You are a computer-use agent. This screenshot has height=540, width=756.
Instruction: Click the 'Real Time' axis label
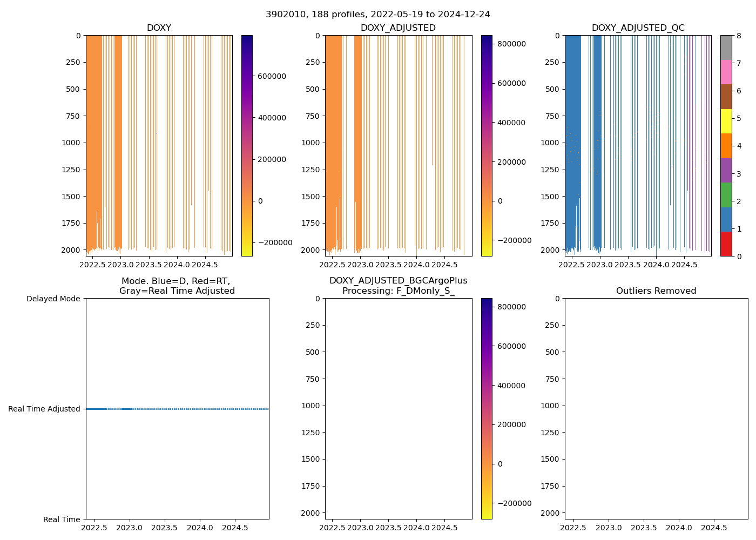pyautogui.click(x=62, y=519)
